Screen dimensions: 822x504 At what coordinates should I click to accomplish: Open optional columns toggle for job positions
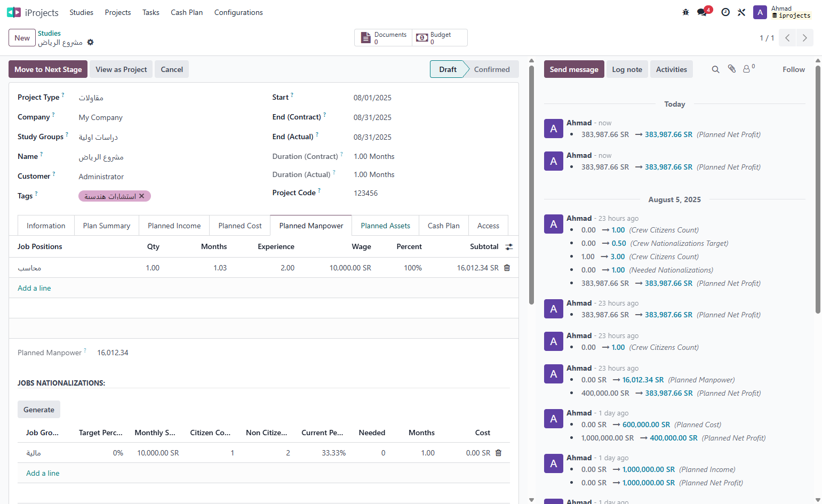click(509, 247)
